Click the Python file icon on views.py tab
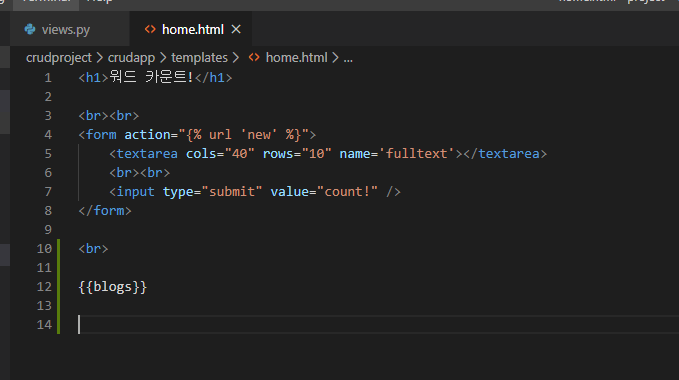 [30, 29]
